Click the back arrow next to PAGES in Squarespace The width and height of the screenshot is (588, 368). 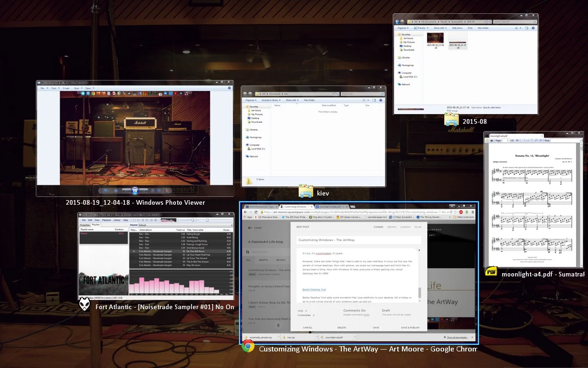pyautogui.click(x=250, y=228)
